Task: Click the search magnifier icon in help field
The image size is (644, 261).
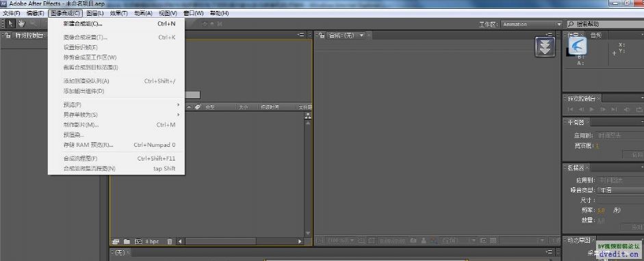Action: coord(571,24)
